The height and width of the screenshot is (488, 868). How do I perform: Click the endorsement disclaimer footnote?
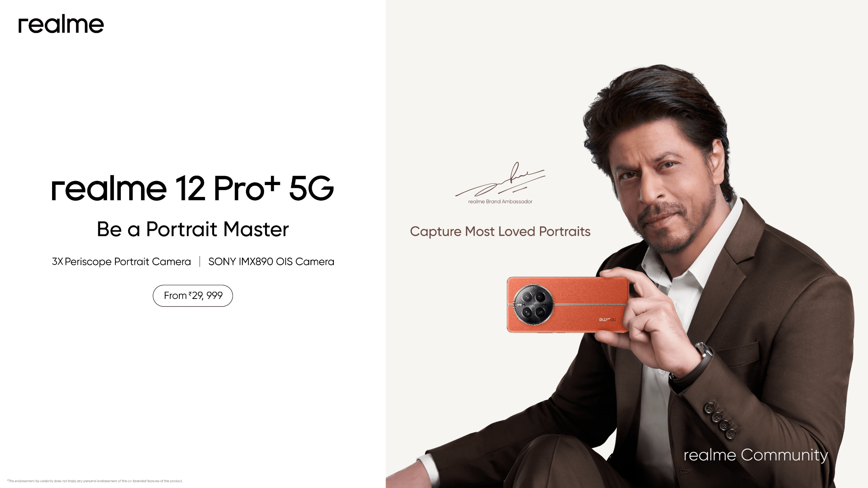click(x=95, y=481)
